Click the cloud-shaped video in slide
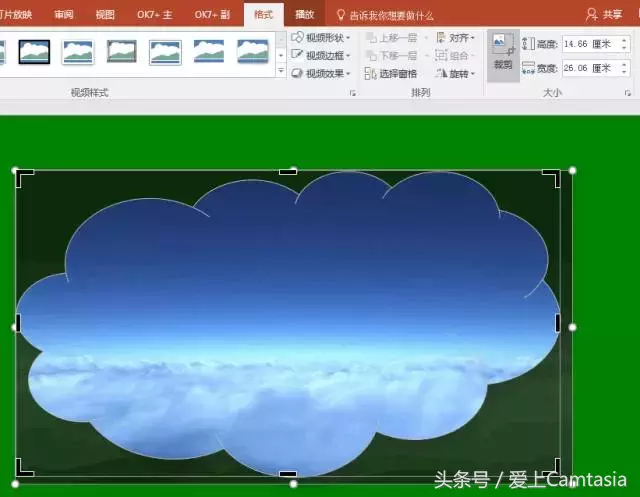The height and width of the screenshot is (497, 640). [x=288, y=322]
